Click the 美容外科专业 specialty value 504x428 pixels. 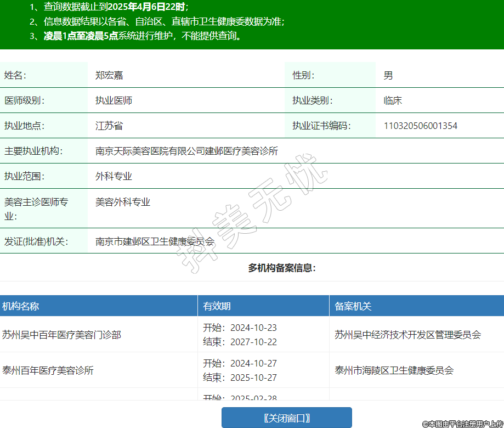(122, 202)
